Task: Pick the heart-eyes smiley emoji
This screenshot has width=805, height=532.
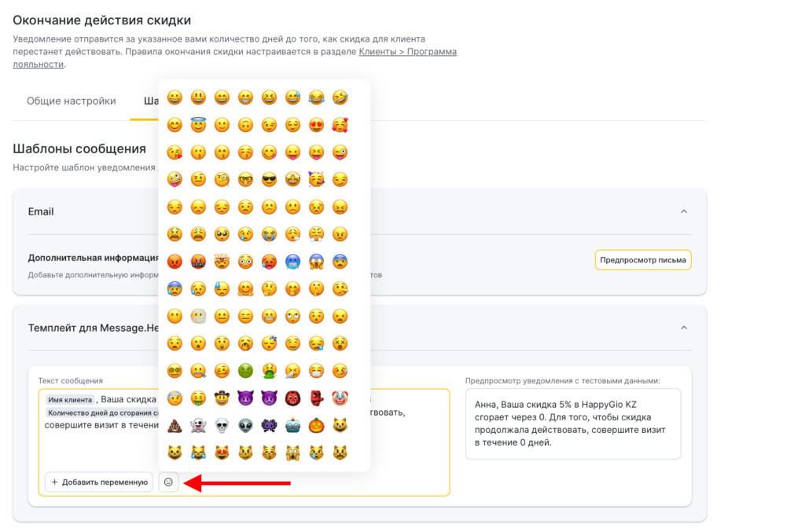Action: [x=316, y=125]
